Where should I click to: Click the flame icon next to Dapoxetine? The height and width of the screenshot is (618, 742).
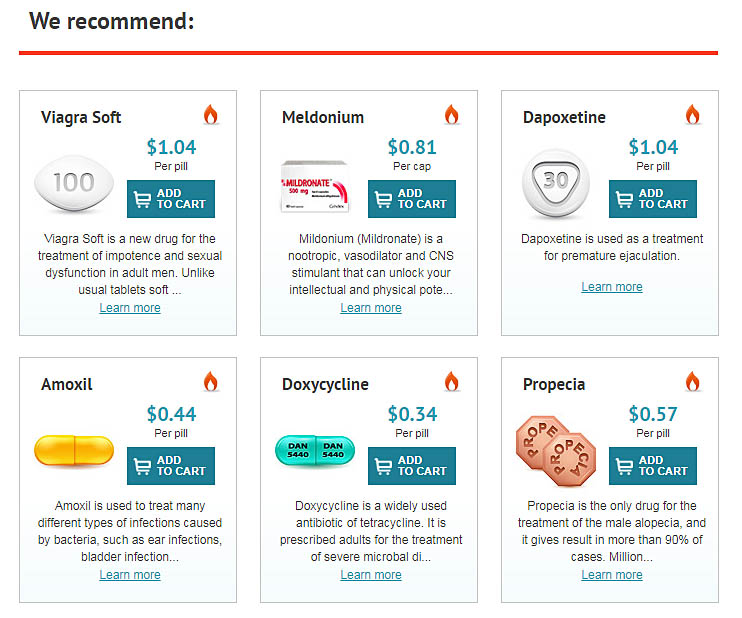pos(692,115)
